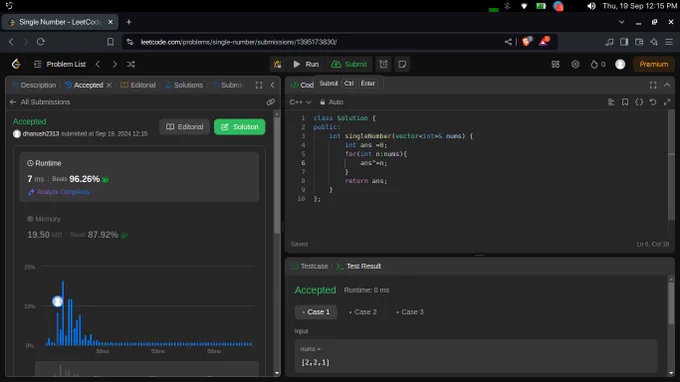Click the LeetCode logo icon
The image size is (680, 382).
pos(16,64)
